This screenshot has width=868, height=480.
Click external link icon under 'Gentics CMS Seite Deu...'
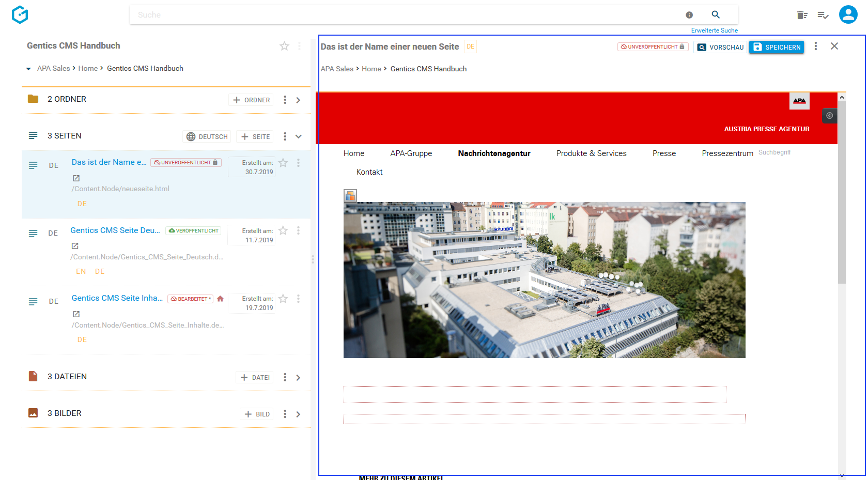[x=75, y=246]
